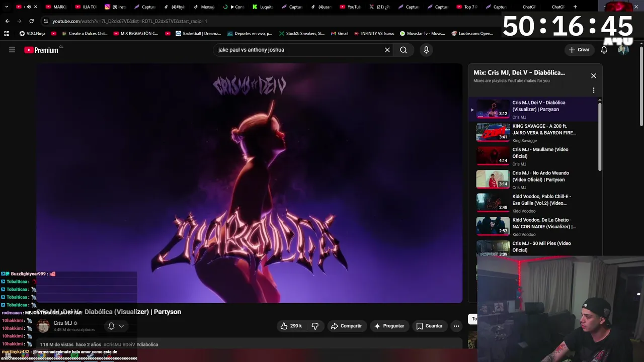This screenshot has height=362, width=644.
Task: Switch to the Luquita browser tab
Action: coord(263,7)
